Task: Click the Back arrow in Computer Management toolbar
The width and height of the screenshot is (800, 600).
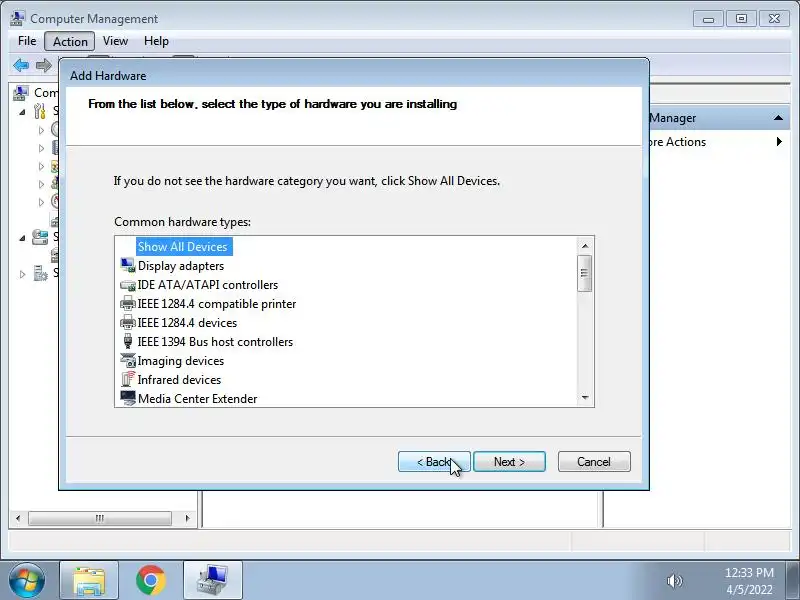Action: [x=21, y=65]
